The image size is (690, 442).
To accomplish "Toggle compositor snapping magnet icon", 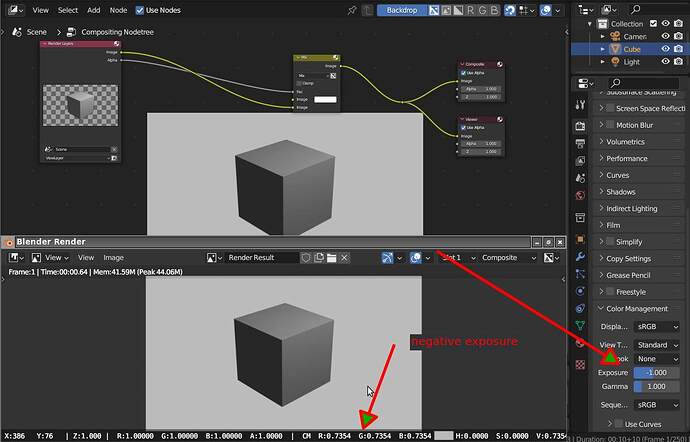I will pos(510,10).
